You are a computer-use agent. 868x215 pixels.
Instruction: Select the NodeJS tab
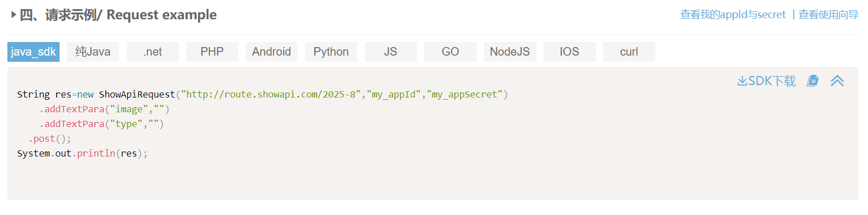coord(510,52)
